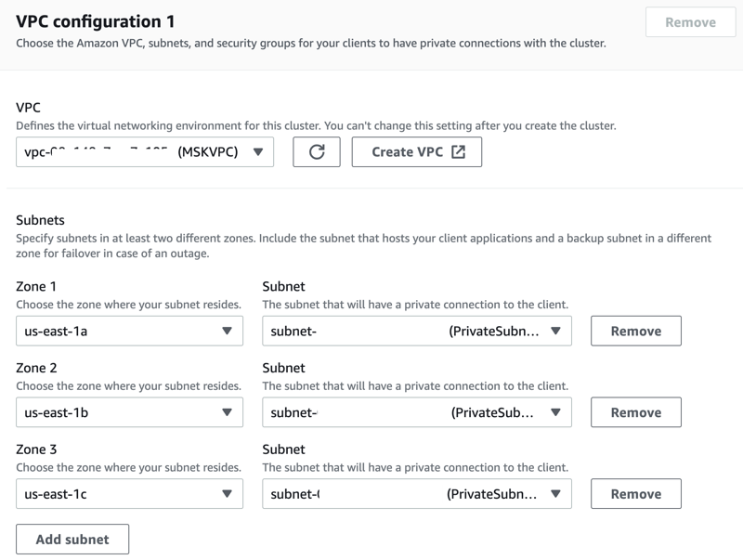
Task: Click the Add subnet button
Action: (72, 540)
